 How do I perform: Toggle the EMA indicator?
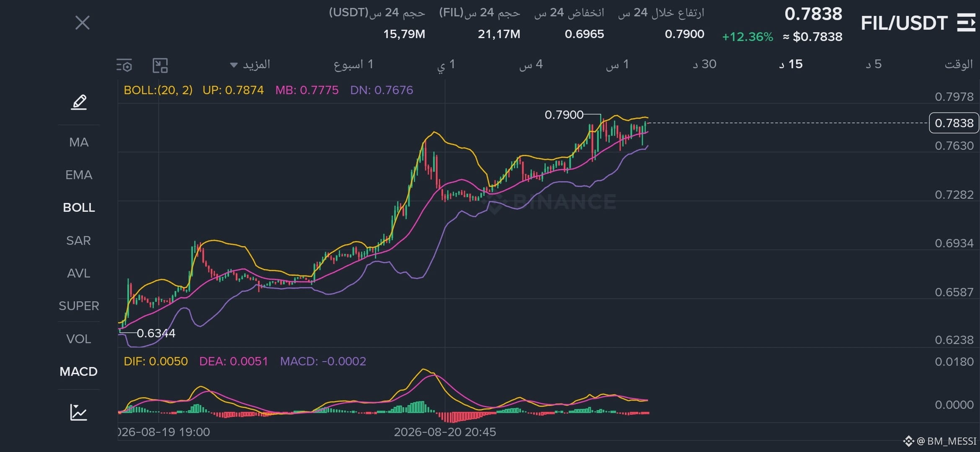(x=79, y=175)
